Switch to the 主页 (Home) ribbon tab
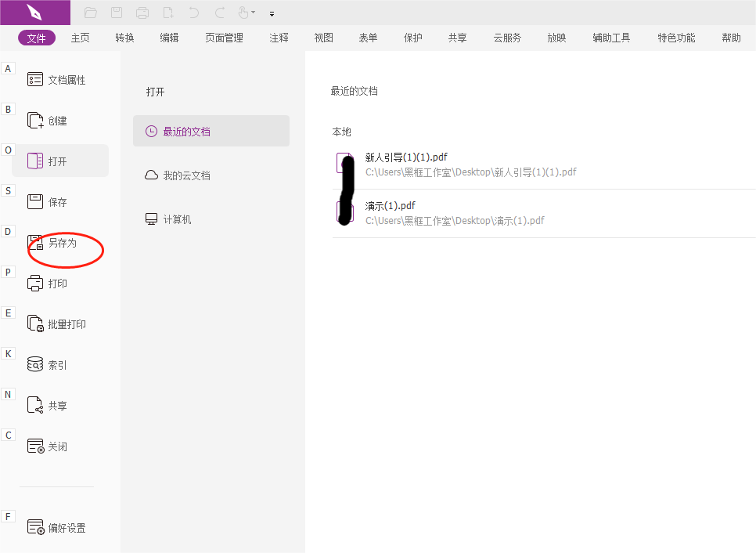This screenshot has height=553, width=756. coord(80,37)
